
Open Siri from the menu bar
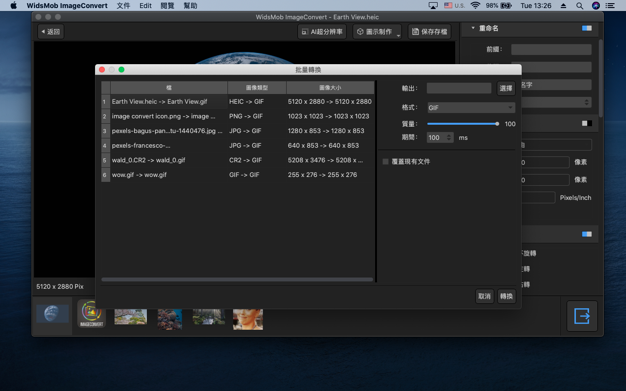[x=596, y=6]
